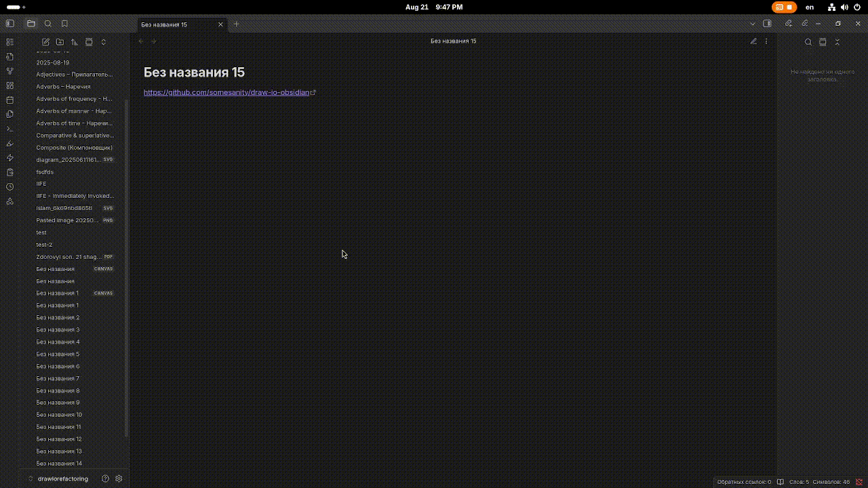The height and width of the screenshot is (488, 868).
Task: Open search in the right sidebar panel
Action: 808,41
